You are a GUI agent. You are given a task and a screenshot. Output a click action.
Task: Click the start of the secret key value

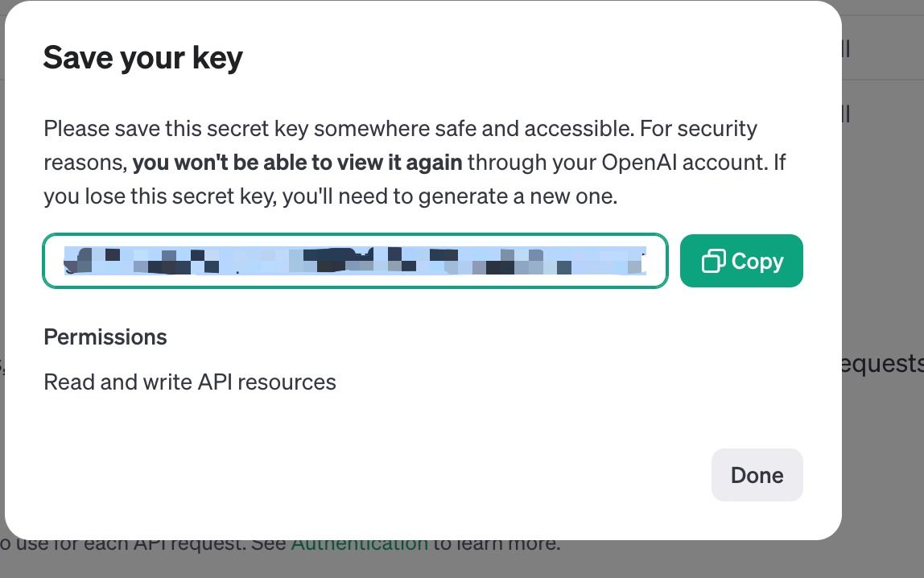(x=71, y=261)
